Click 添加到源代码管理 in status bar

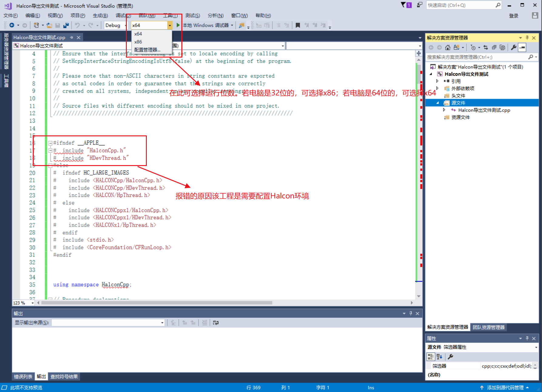[x=505, y=387]
